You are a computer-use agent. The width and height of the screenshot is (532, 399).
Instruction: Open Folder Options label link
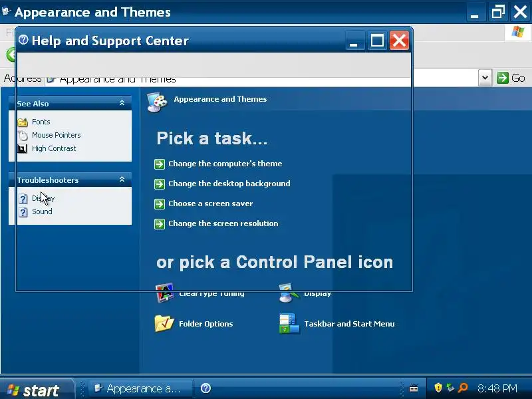coord(206,324)
